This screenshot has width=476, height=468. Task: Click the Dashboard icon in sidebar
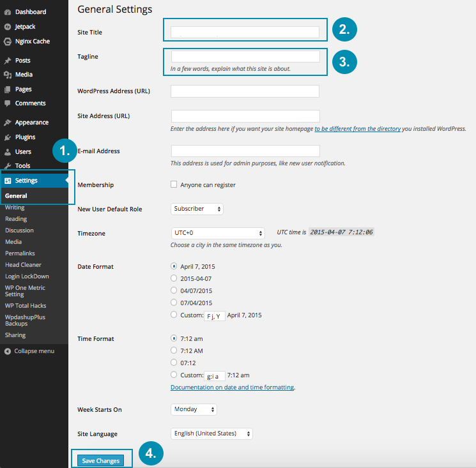[8, 11]
